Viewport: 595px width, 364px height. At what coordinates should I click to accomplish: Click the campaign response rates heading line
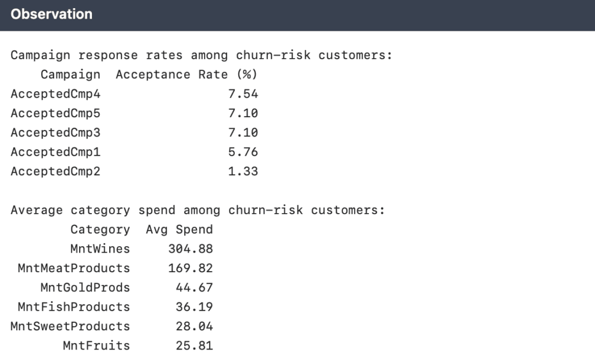[202, 55]
